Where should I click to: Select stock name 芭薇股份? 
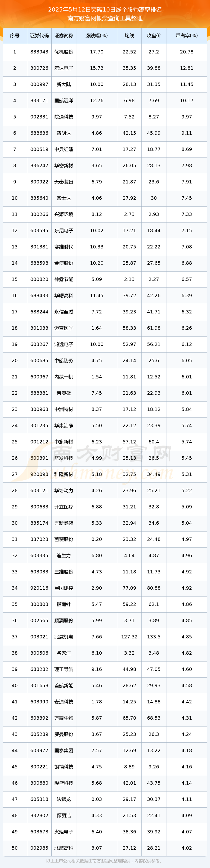pyautogui.click(x=64, y=539)
